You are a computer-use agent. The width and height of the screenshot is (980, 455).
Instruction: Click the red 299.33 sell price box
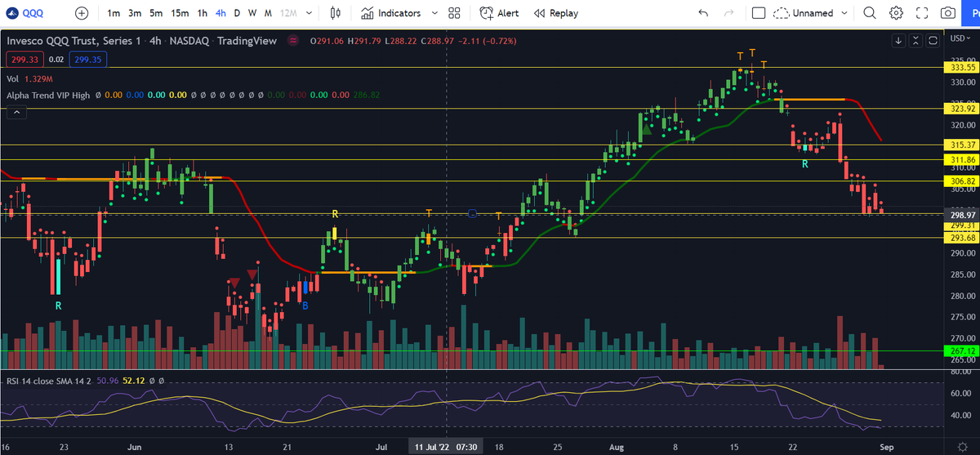point(24,59)
